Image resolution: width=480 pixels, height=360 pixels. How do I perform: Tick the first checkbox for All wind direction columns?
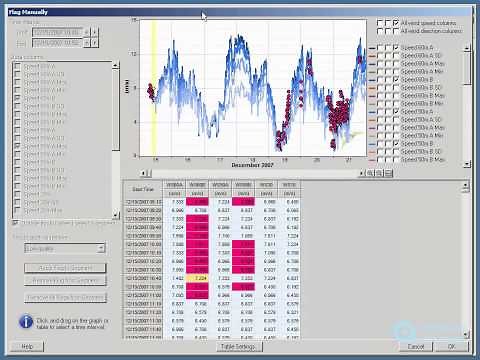380,31
